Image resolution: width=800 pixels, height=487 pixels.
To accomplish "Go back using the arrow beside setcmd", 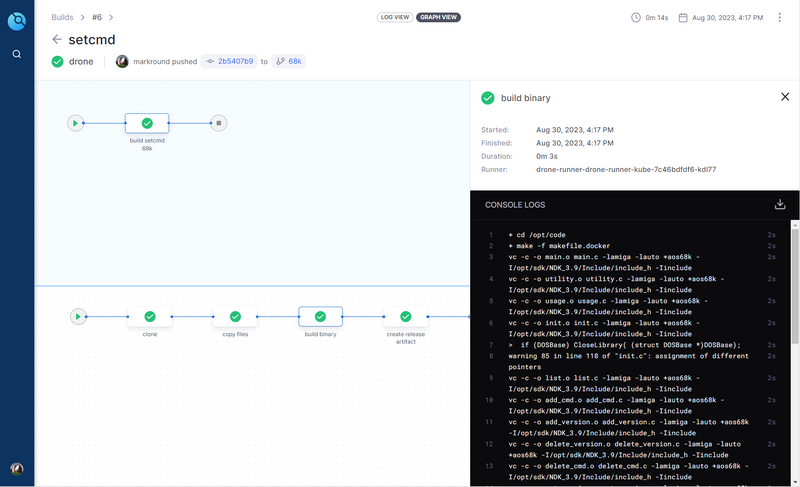I will pyautogui.click(x=57, y=40).
